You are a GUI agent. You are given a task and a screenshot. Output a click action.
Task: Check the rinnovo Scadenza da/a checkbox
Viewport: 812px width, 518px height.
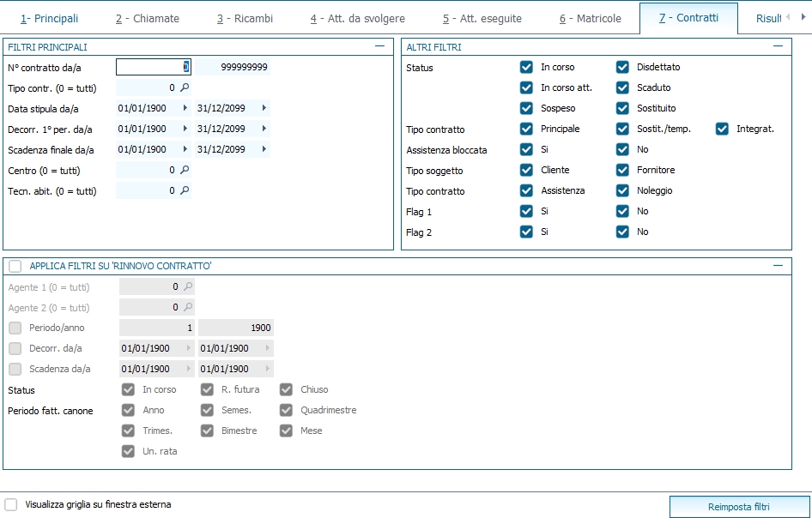pos(15,369)
